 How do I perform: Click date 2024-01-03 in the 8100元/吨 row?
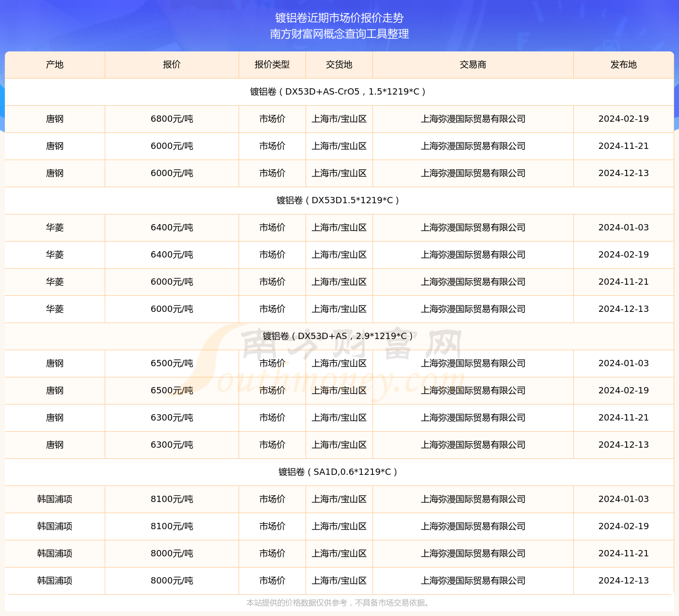pos(624,499)
